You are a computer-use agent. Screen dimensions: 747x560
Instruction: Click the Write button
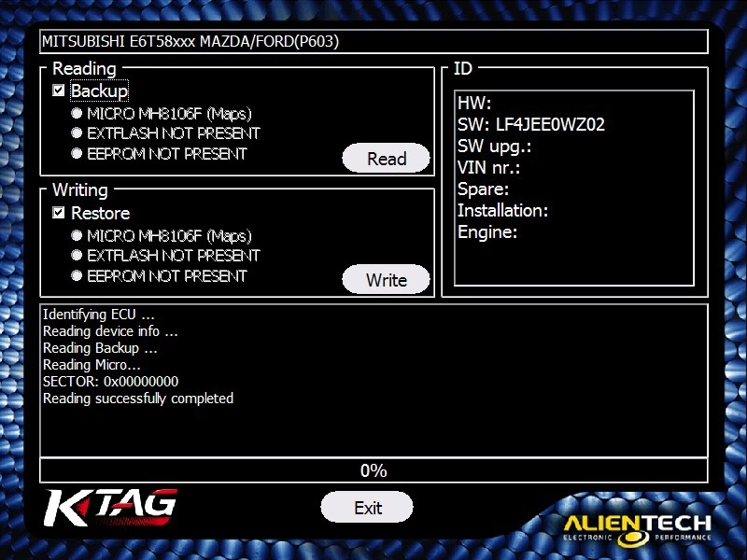386,279
